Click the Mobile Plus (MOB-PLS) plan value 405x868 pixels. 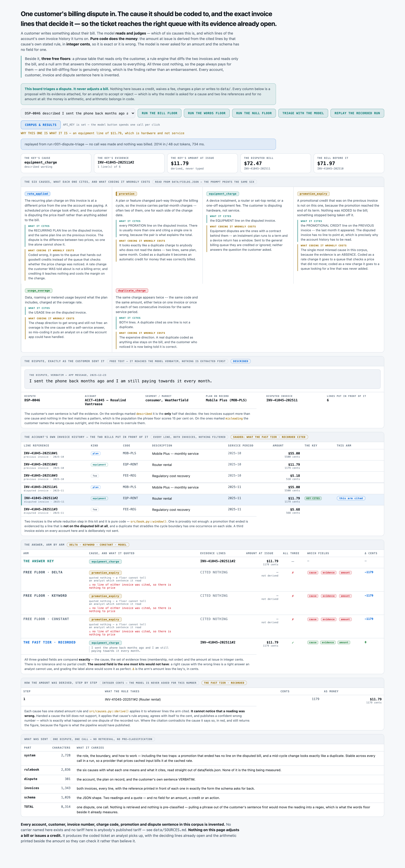[x=226, y=400]
